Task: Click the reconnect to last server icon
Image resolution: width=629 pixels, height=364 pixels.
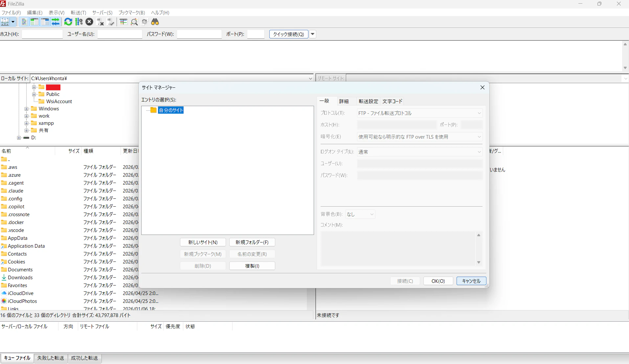Action: pos(111,22)
